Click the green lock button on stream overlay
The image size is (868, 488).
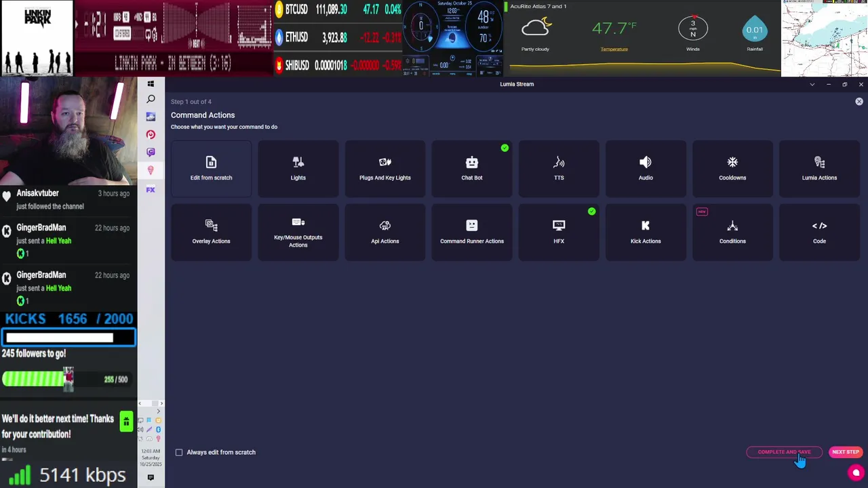(x=126, y=422)
